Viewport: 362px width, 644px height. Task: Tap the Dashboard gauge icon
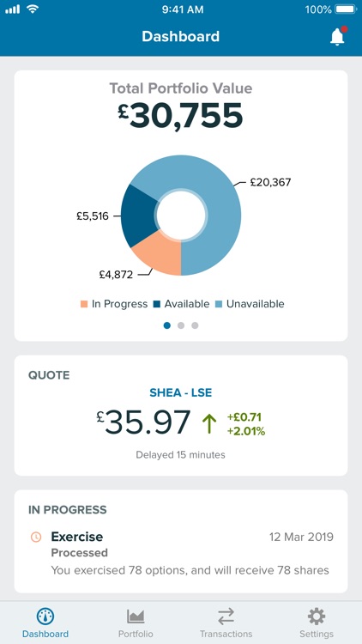(45, 616)
